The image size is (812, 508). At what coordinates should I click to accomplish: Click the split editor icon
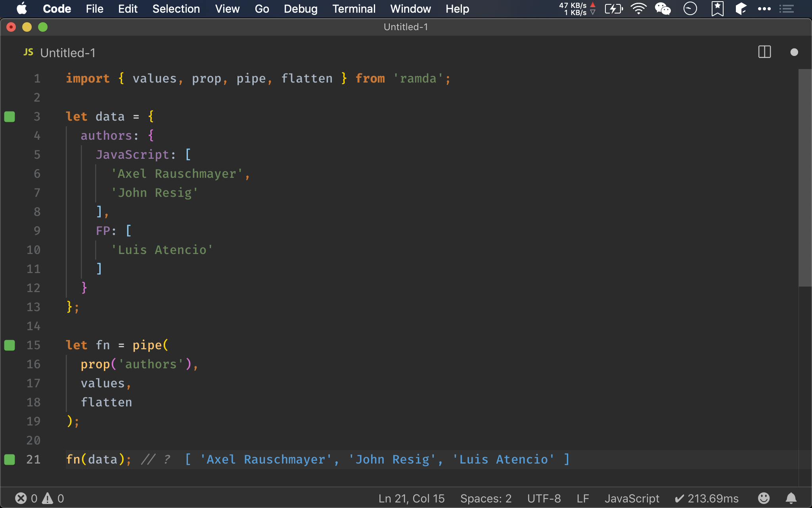pos(764,52)
